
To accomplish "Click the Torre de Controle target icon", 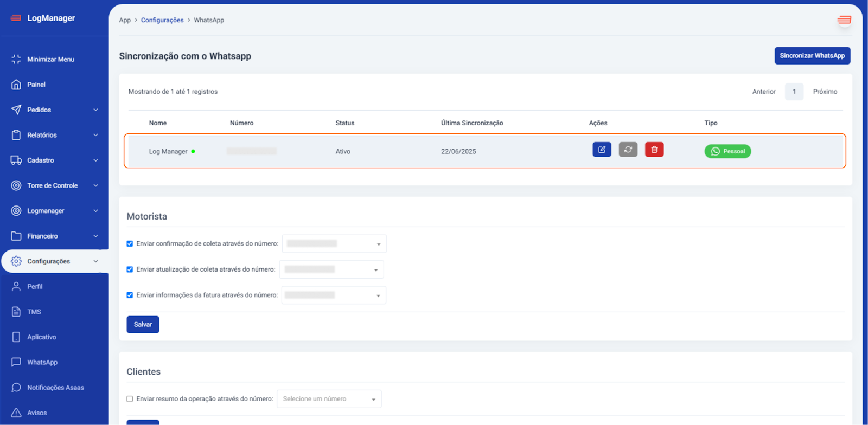I will (x=16, y=185).
